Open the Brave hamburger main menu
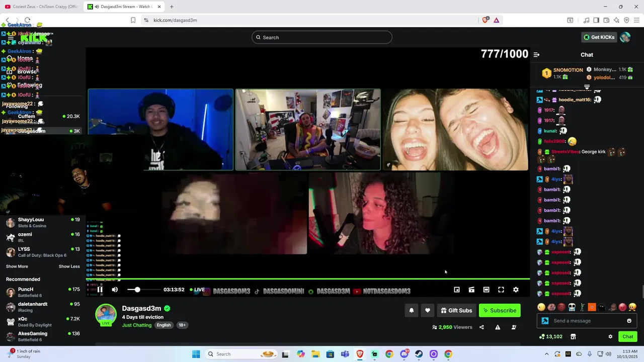This screenshot has height=362, width=644. pyautogui.click(x=637, y=20)
